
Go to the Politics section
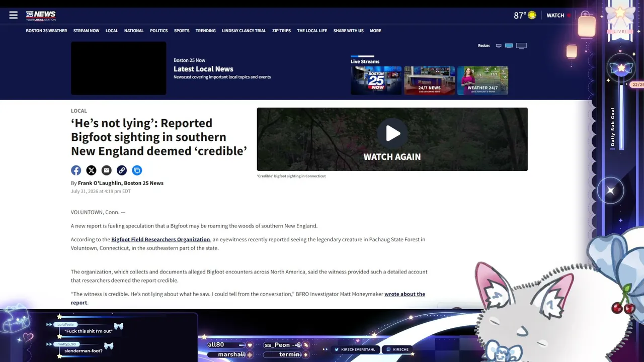(x=159, y=31)
